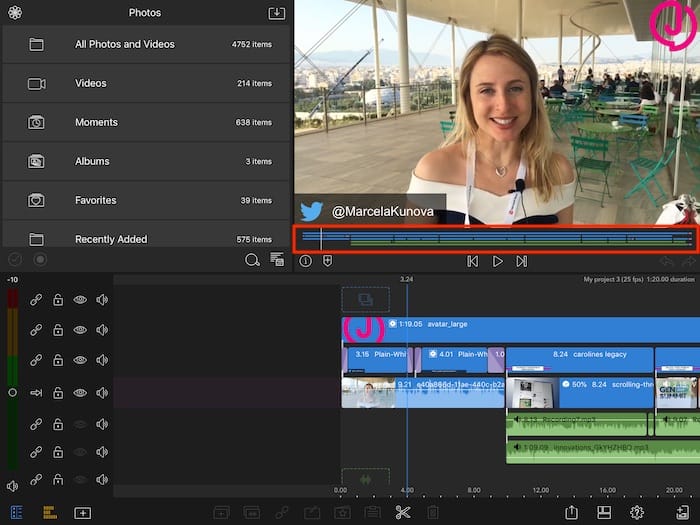This screenshot has width=700, height=525.
Task: Click the search magnifier in library
Action: click(x=252, y=260)
